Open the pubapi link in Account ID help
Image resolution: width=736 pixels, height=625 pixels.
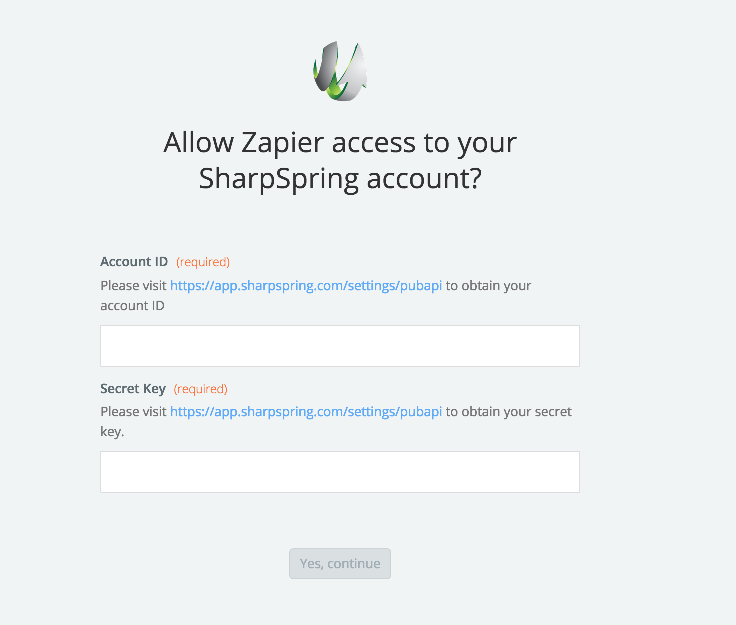[x=306, y=286]
